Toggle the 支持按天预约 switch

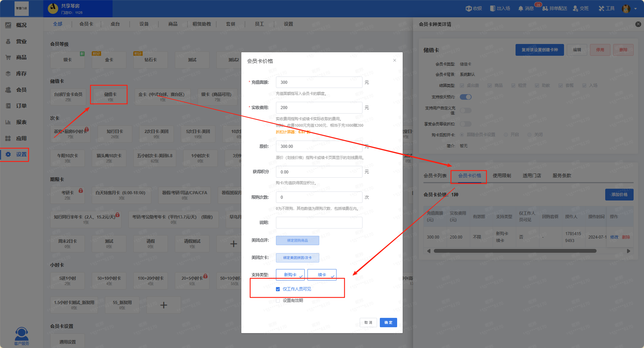466,97
